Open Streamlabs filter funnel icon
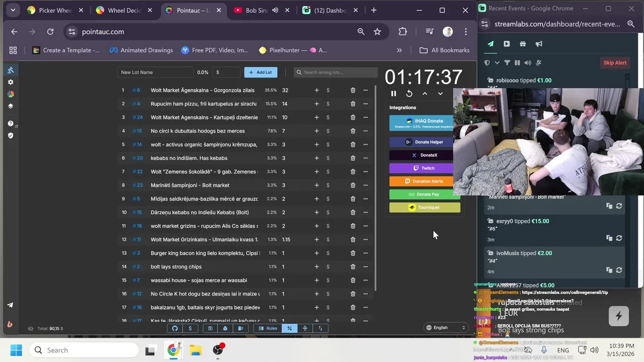 coord(507,63)
